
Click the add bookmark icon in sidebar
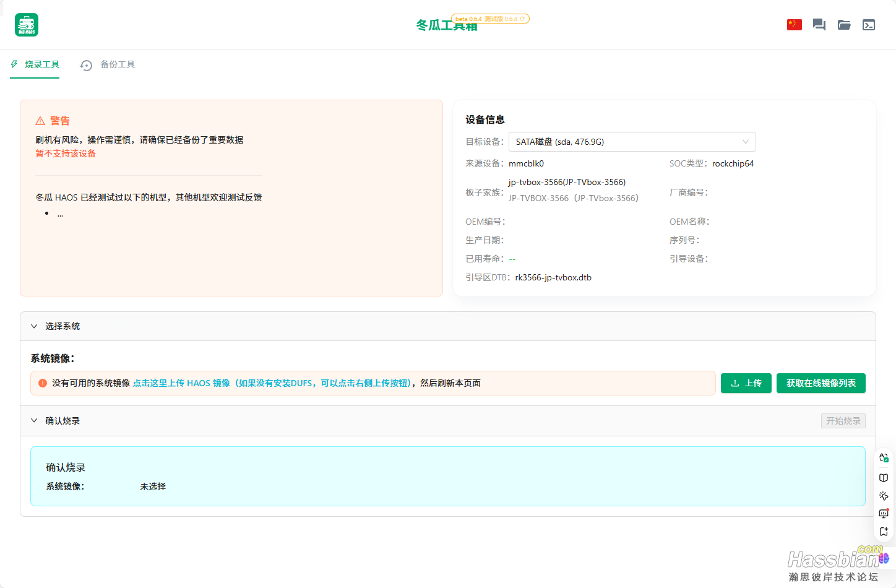[884, 532]
